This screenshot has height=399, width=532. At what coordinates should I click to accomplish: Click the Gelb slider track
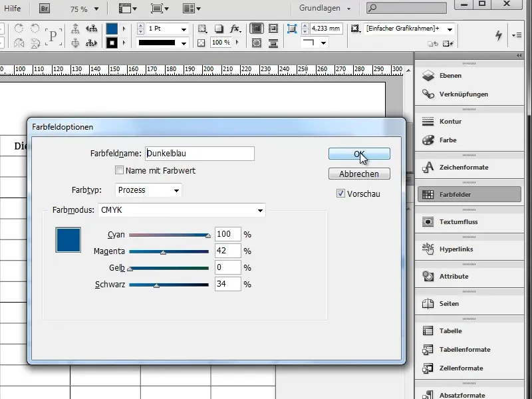pyautogui.click(x=169, y=268)
